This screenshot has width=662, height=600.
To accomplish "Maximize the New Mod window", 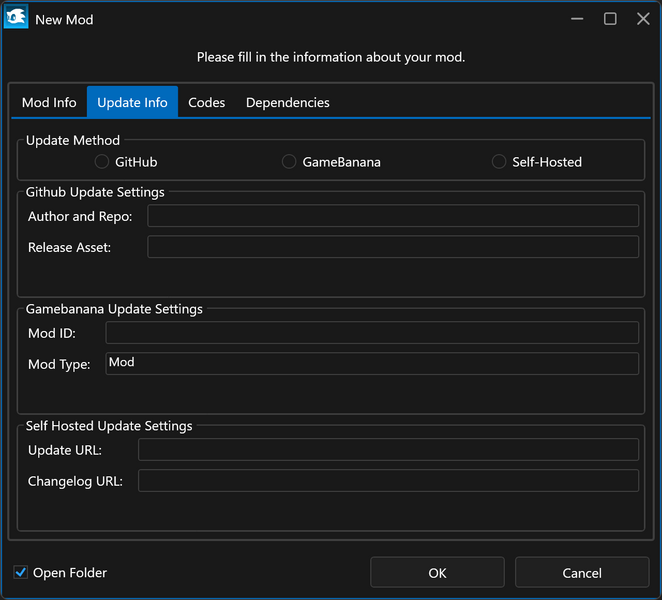I will (610, 19).
